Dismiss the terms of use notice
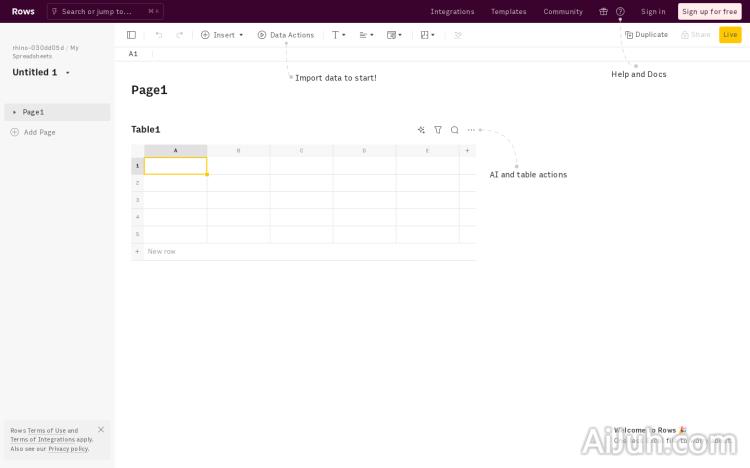Screen dimensions: 750x468 pyautogui.click(x=101, y=430)
